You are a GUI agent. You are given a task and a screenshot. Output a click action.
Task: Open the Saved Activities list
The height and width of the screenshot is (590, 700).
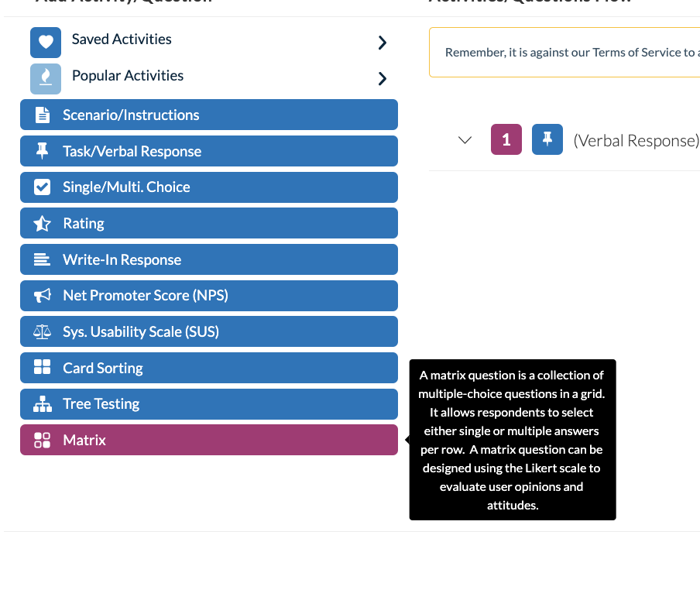122,39
